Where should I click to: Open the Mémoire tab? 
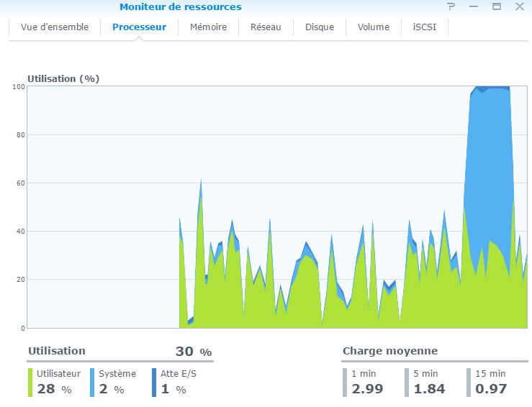(x=208, y=27)
